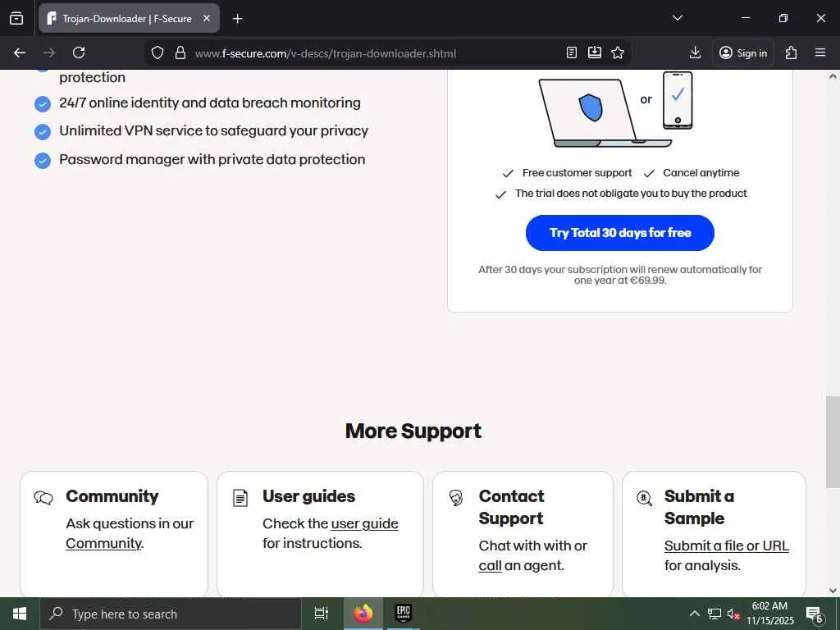Open the taskbar clock and date
The height and width of the screenshot is (630, 840).
coord(769,614)
